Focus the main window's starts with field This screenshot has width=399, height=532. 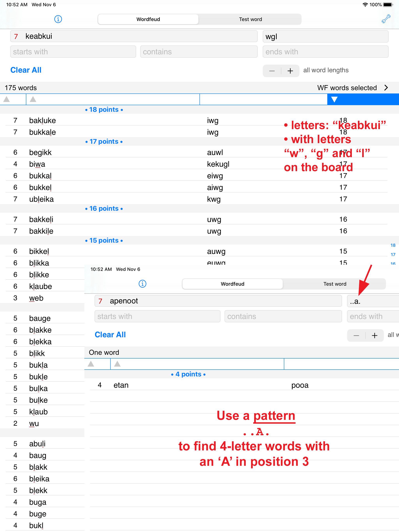tap(73, 52)
